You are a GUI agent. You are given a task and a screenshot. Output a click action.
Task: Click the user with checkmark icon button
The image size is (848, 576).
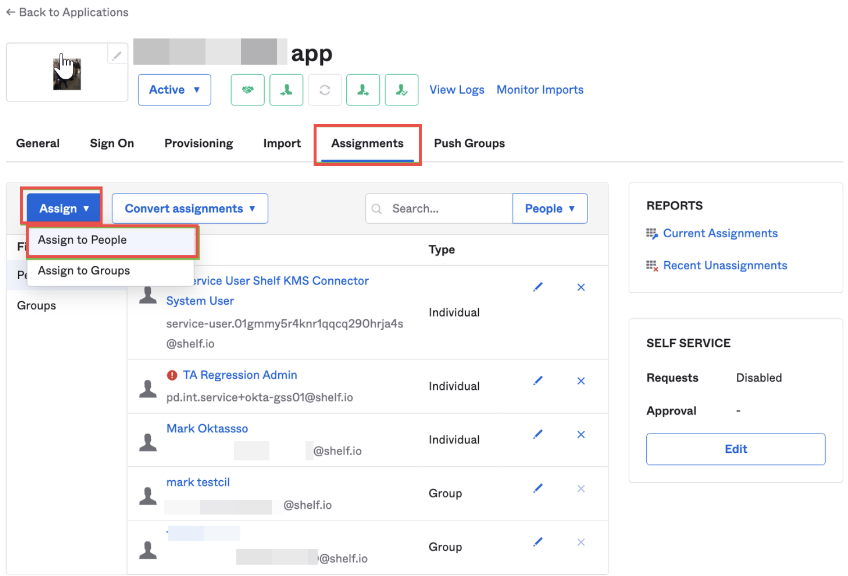coord(401,90)
